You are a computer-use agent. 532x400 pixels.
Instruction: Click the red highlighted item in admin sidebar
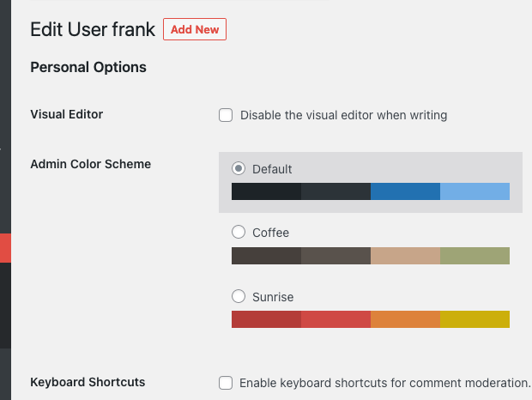[5, 248]
